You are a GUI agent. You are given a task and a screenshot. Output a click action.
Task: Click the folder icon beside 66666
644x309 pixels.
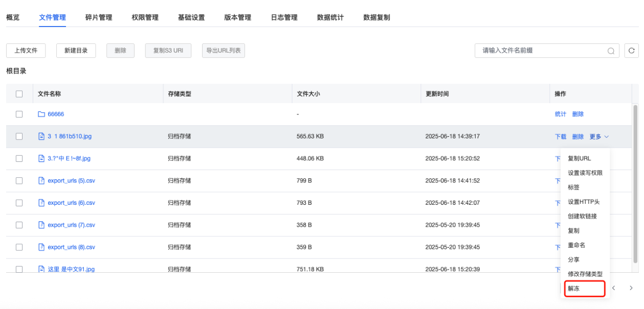click(x=40, y=114)
